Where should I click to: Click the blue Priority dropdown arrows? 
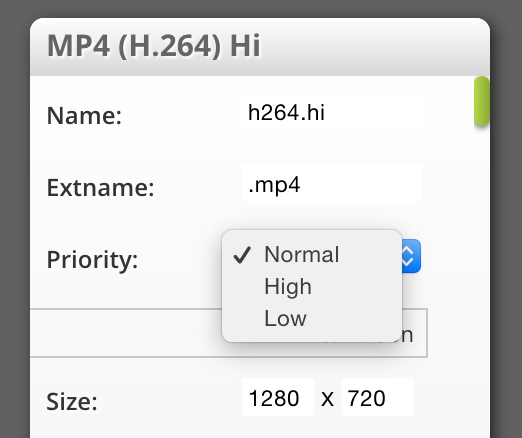pos(411,256)
